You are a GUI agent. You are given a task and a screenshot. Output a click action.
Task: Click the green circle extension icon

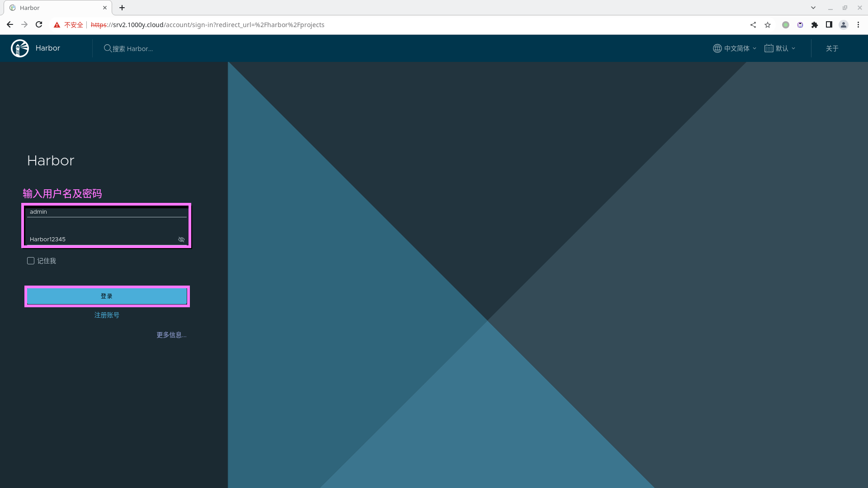point(786,25)
